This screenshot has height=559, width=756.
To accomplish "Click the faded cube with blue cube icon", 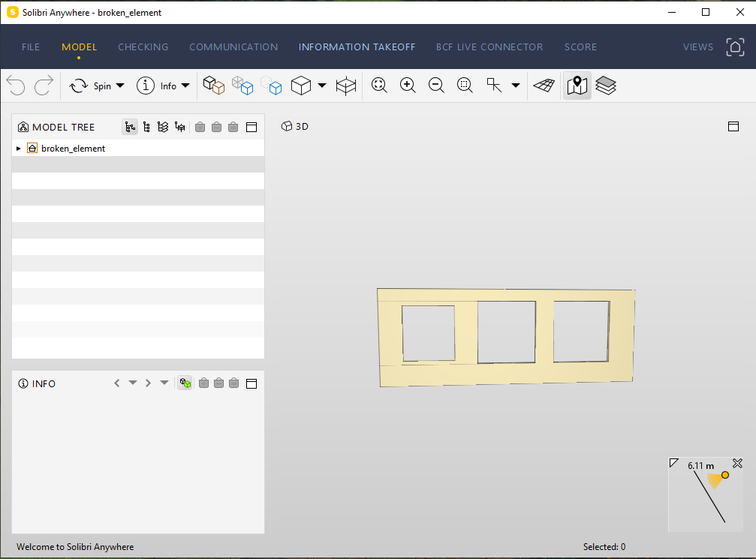I will pos(242,86).
